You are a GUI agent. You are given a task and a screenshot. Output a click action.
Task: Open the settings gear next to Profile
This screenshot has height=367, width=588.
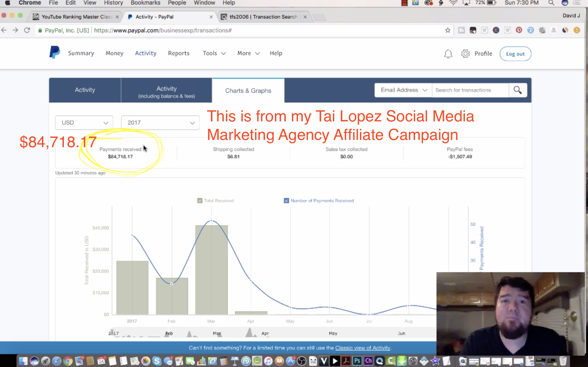coord(465,54)
